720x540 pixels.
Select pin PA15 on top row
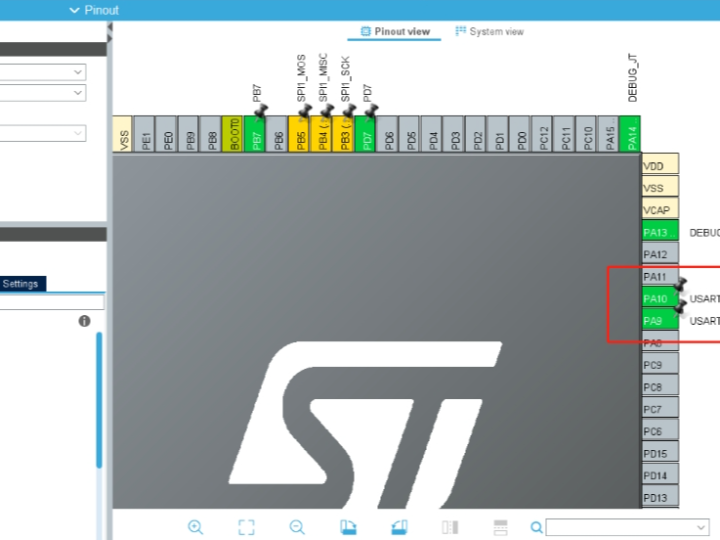pos(608,134)
